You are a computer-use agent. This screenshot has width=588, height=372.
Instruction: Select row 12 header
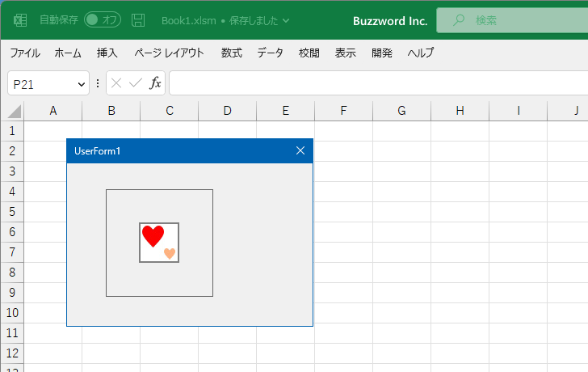pyautogui.click(x=12, y=353)
